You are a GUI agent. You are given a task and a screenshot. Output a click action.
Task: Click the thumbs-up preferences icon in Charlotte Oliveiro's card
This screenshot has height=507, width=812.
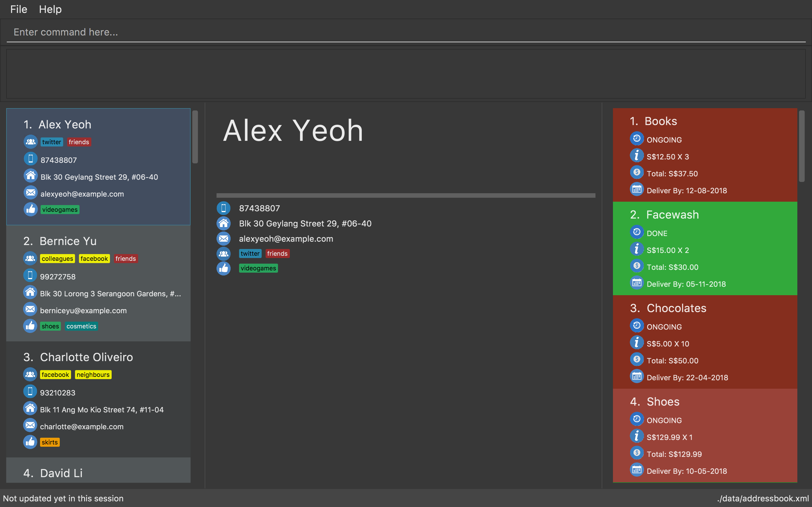coord(30,442)
